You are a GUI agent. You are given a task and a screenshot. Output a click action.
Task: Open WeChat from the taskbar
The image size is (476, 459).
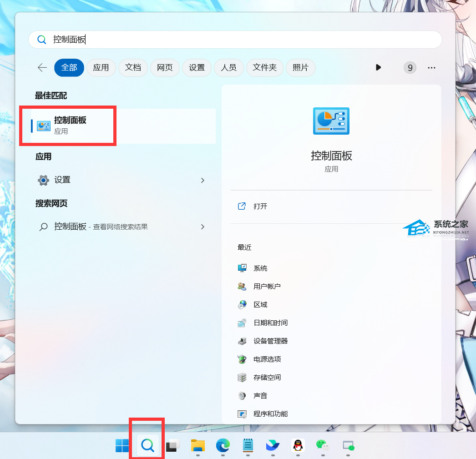click(x=323, y=445)
